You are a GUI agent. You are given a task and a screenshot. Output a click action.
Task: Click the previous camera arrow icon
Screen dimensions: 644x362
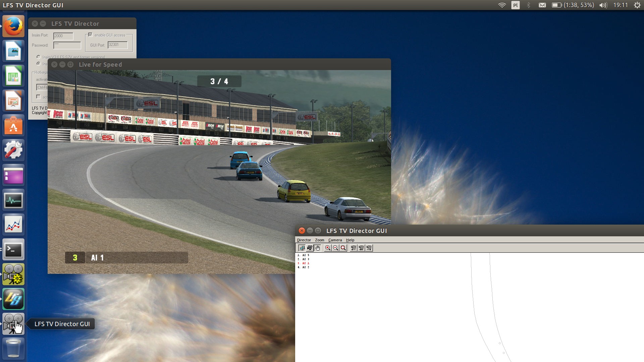tap(353, 248)
